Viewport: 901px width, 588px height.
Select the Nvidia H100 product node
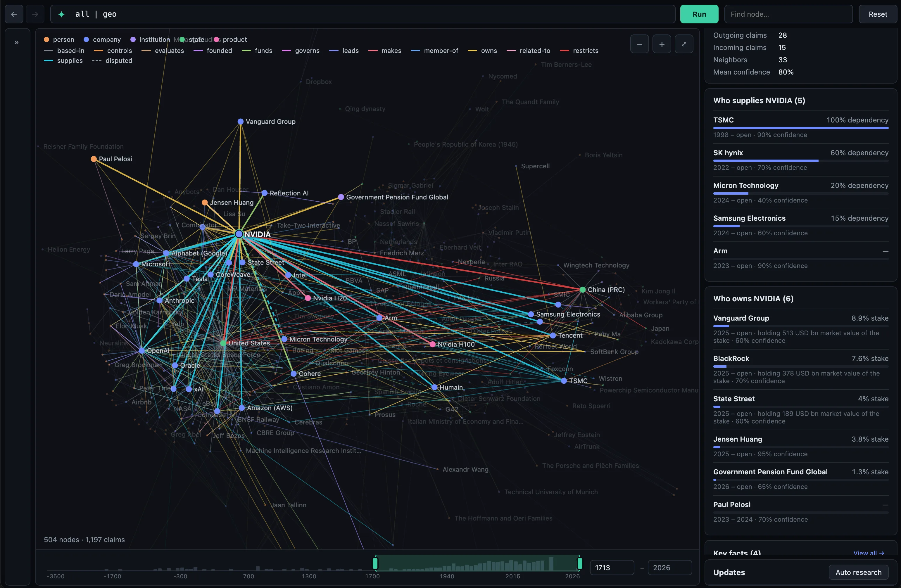(x=432, y=344)
